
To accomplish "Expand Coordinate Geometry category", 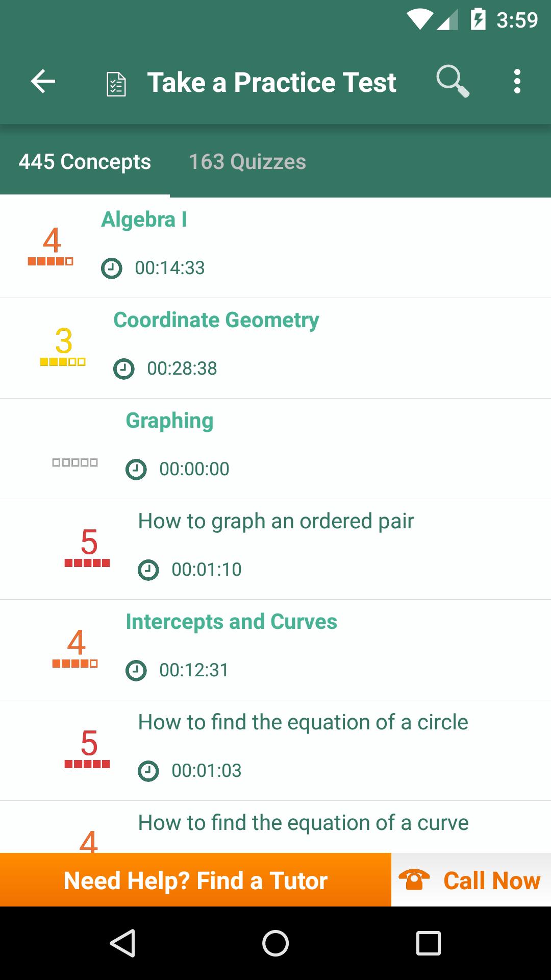I will pyautogui.click(x=275, y=348).
